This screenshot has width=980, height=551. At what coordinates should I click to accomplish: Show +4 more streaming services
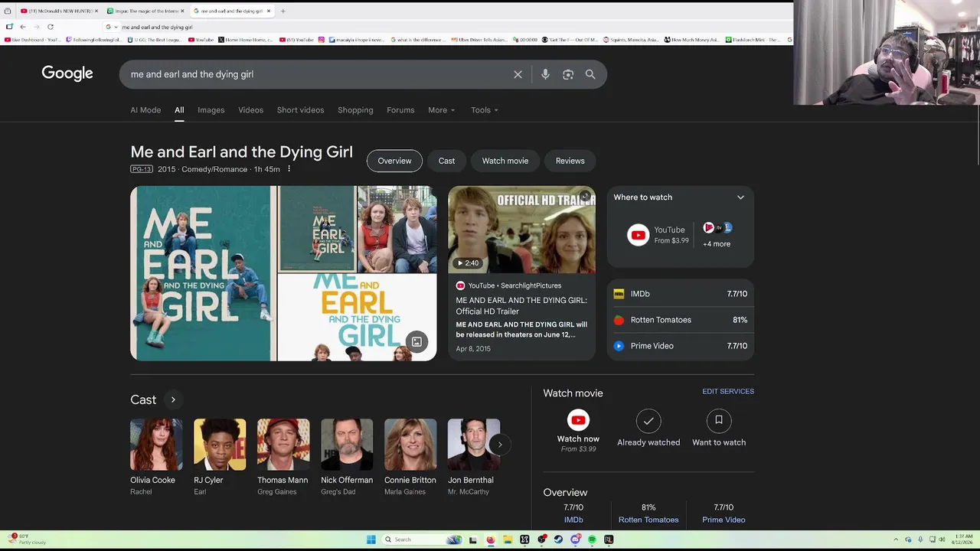point(717,244)
